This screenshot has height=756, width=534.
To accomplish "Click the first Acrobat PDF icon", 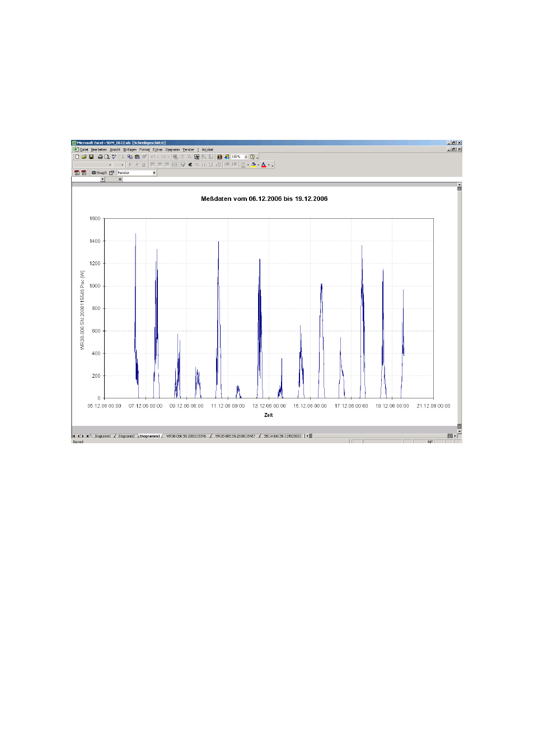I will click(x=77, y=173).
